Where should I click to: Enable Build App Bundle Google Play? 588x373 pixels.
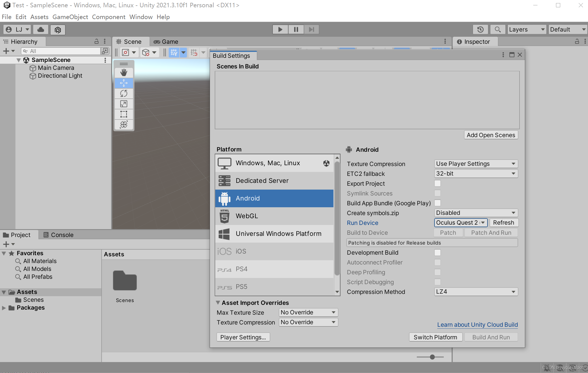438,203
